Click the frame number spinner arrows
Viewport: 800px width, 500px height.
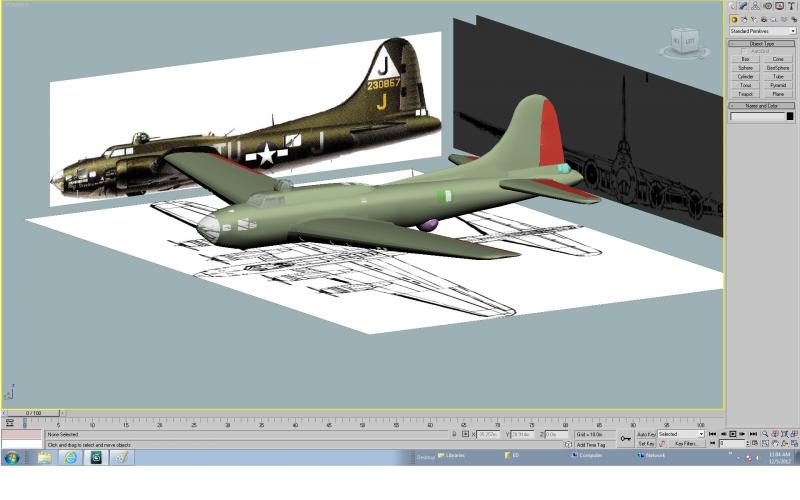click(747, 443)
